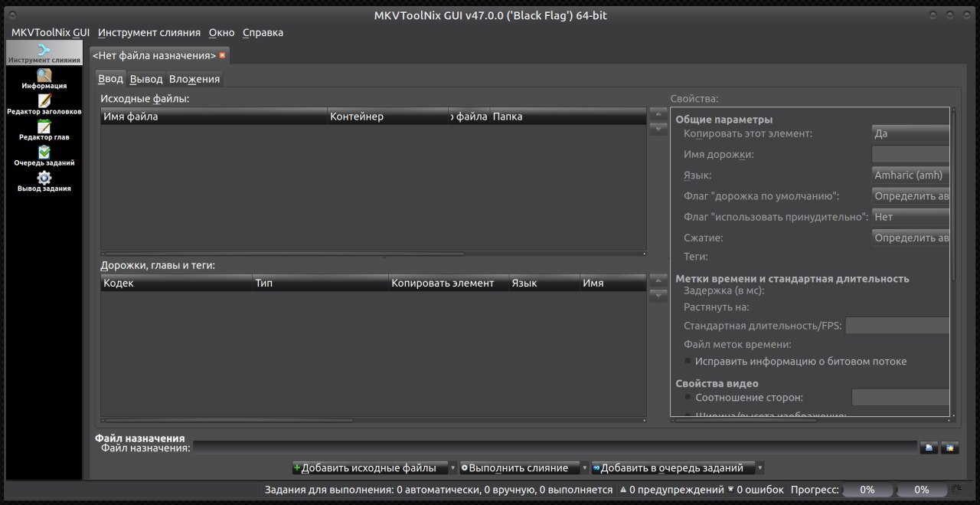Image resolution: width=980 pixels, height=505 pixels.
Task: Click Добавить в очередь заданий button
Action: click(x=673, y=468)
